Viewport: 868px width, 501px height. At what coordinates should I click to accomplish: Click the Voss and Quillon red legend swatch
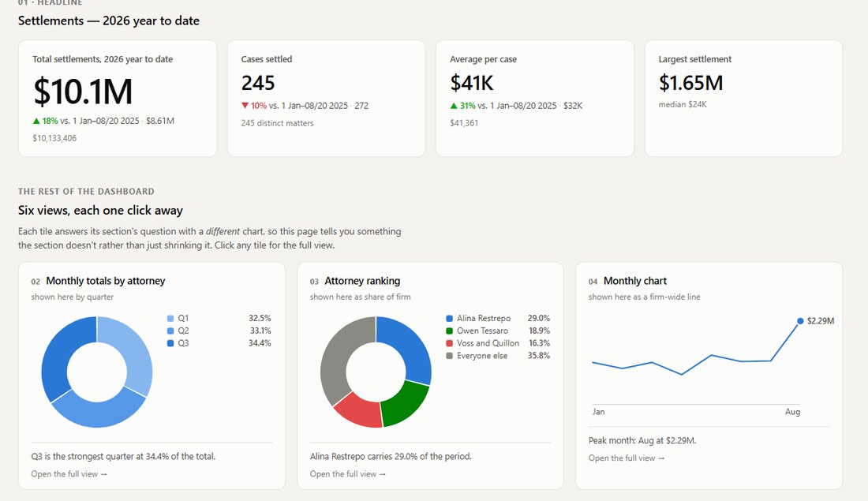coord(450,343)
